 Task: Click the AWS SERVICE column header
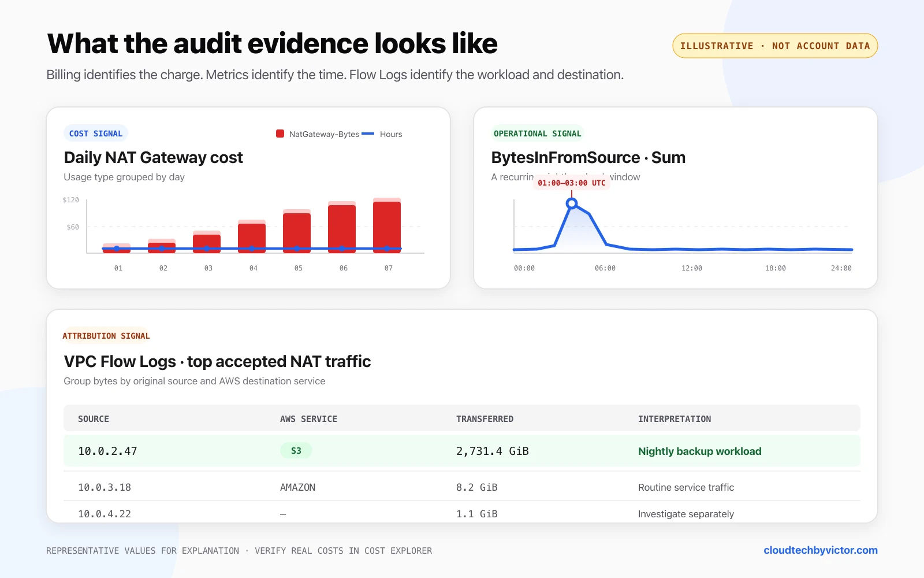point(308,419)
